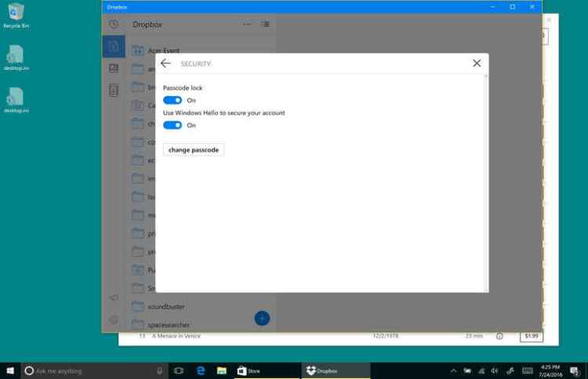This screenshot has width=588, height=379.
Task: Open the Windows Start menu
Action: pyautogui.click(x=10, y=370)
